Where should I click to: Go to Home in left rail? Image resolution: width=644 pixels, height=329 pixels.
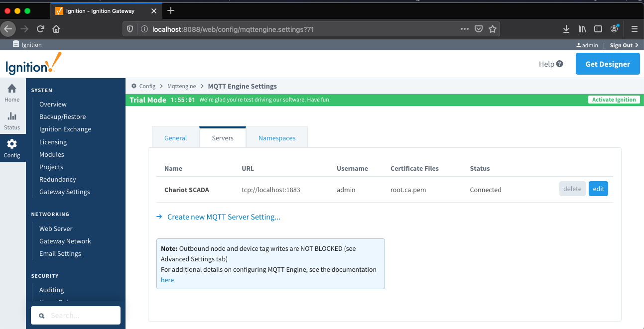12,93
